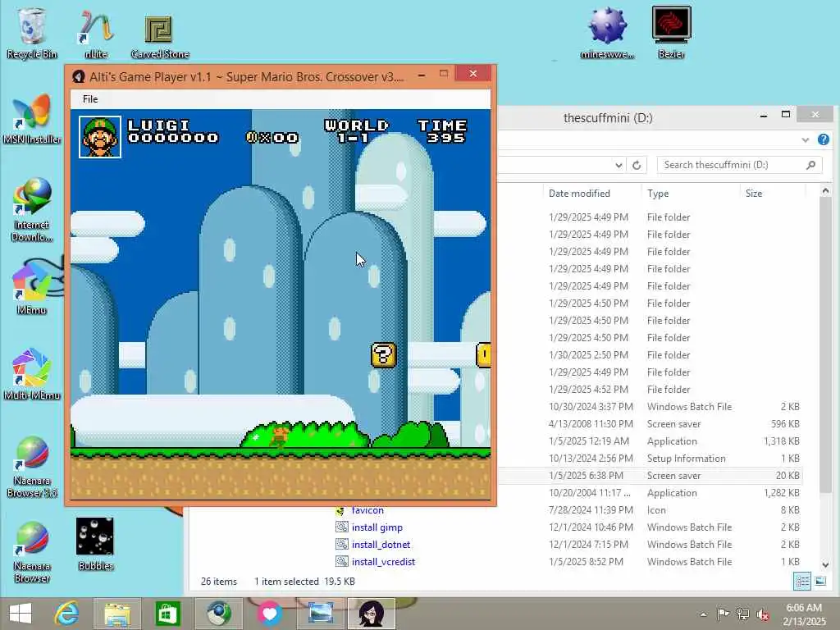
Task: Switch to Alti's Game Player taskbar button
Action: [x=372, y=614]
